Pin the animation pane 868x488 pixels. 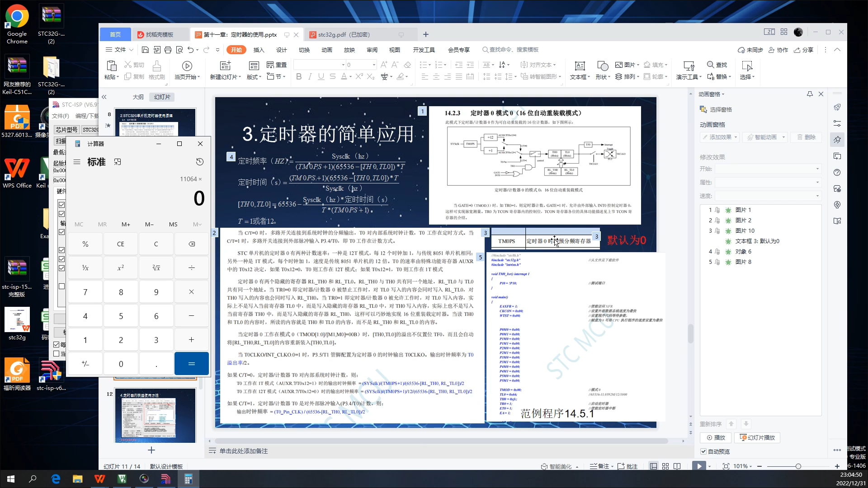(810, 94)
